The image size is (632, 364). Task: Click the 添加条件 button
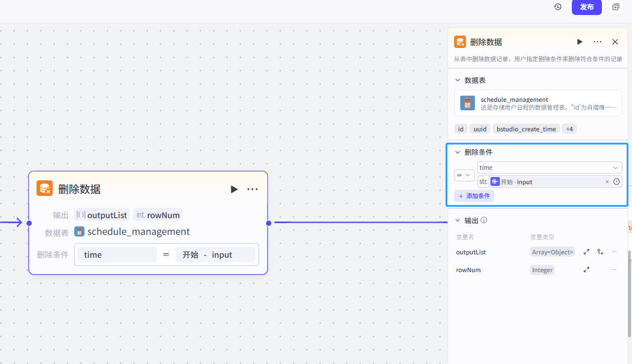474,196
